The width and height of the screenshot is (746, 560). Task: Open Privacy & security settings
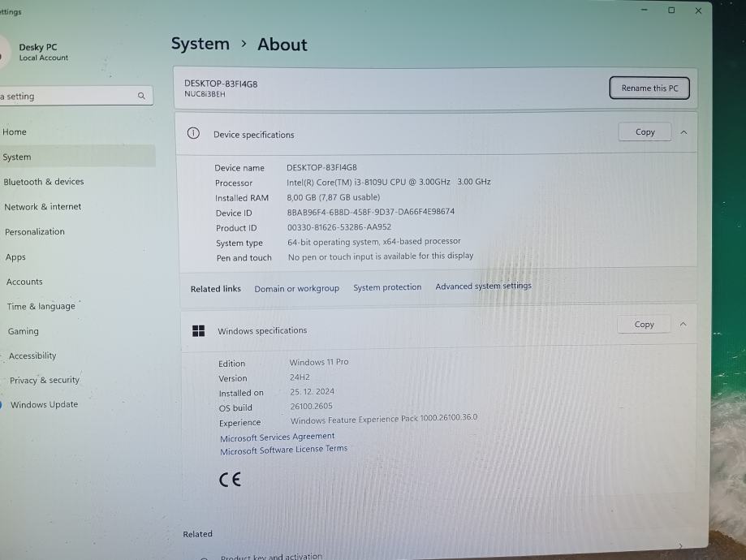pyautogui.click(x=45, y=380)
